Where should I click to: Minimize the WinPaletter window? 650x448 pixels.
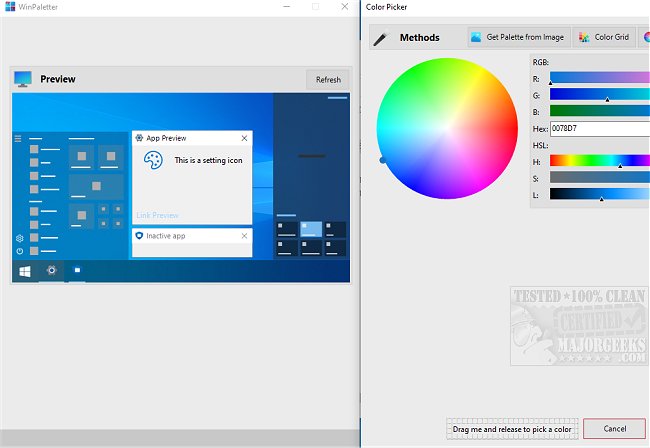pos(286,7)
